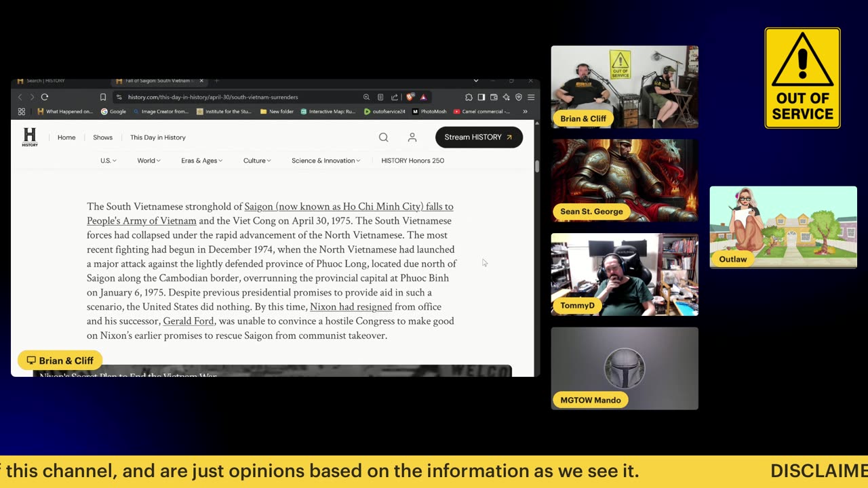Follow the 'Saigon (now known as Ho Chi Minh City)' link

[349, 206]
